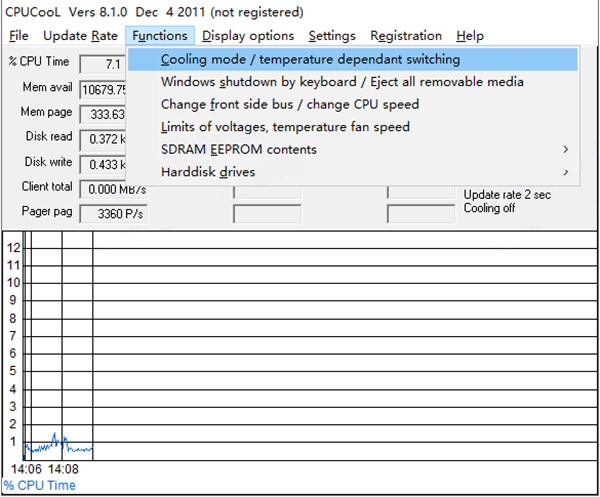Open the Display options menu
The image size is (600, 497).
(248, 36)
